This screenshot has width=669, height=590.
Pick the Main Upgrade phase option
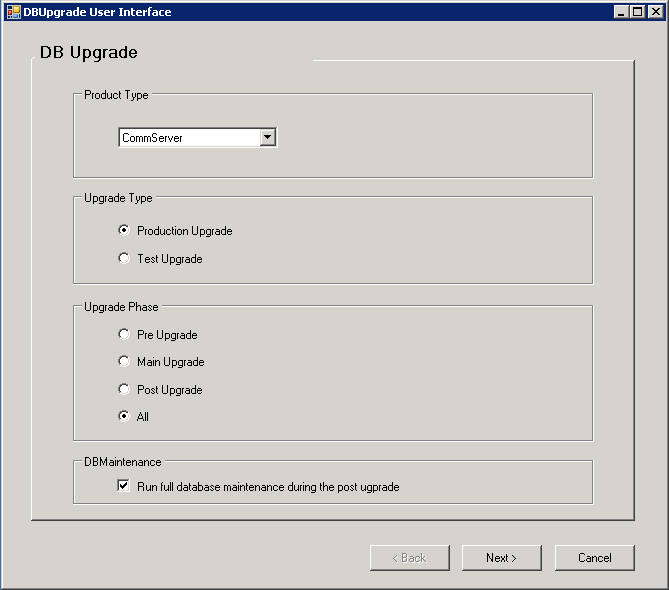coord(124,361)
